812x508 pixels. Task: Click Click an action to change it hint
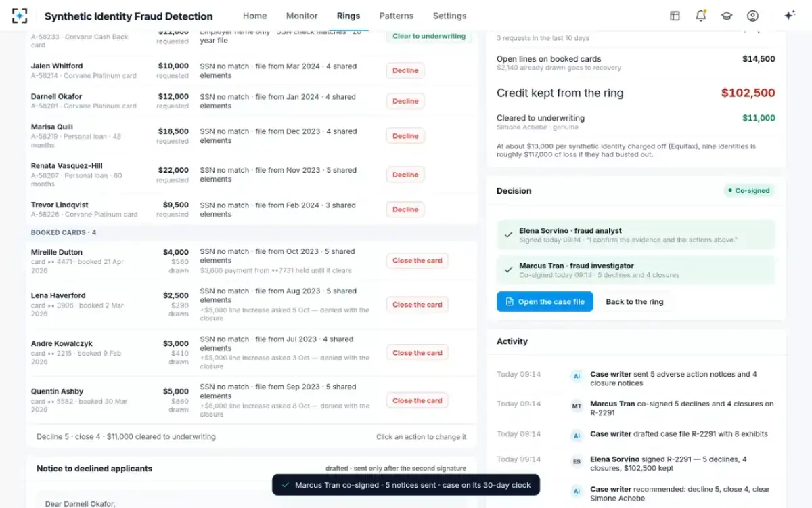[x=421, y=437]
